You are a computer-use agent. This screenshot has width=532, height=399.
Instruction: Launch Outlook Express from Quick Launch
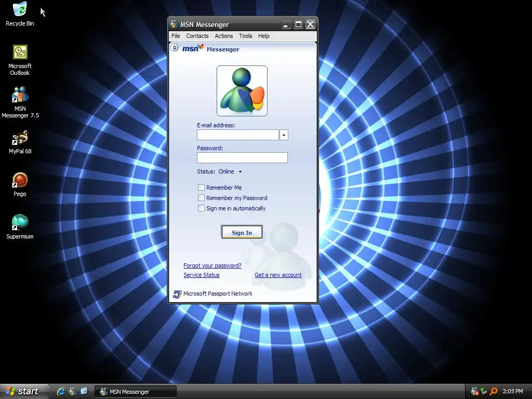84,391
